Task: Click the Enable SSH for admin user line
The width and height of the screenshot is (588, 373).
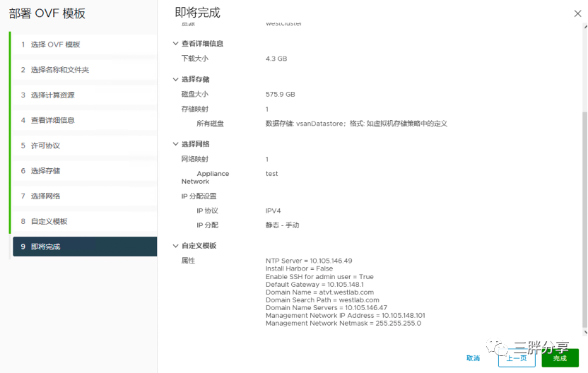Action: click(319, 277)
